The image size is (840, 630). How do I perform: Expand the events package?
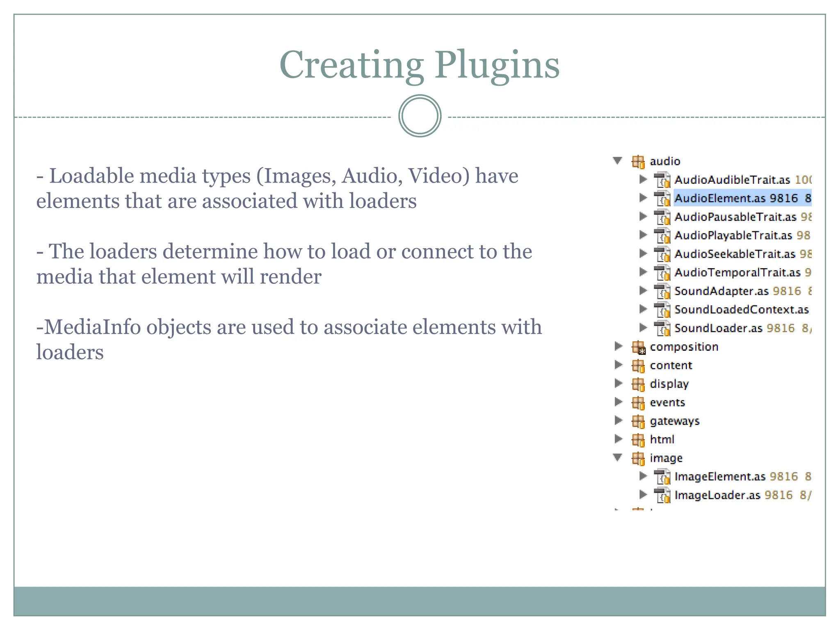619,402
